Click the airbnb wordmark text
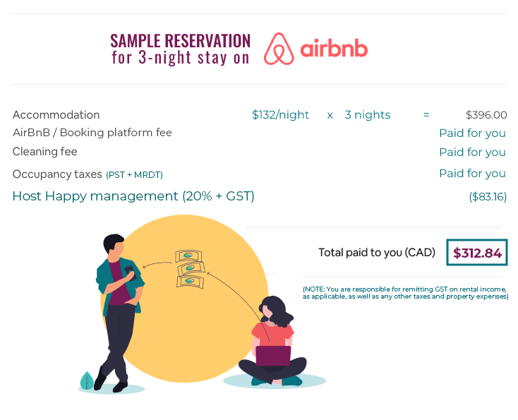The image size is (518, 420). coord(334,49)
